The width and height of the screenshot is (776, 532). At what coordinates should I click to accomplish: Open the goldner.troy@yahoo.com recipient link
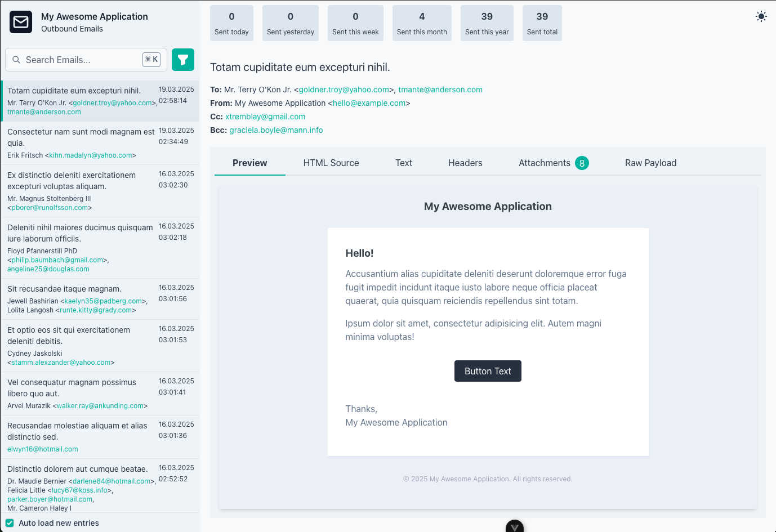point(343,89)
